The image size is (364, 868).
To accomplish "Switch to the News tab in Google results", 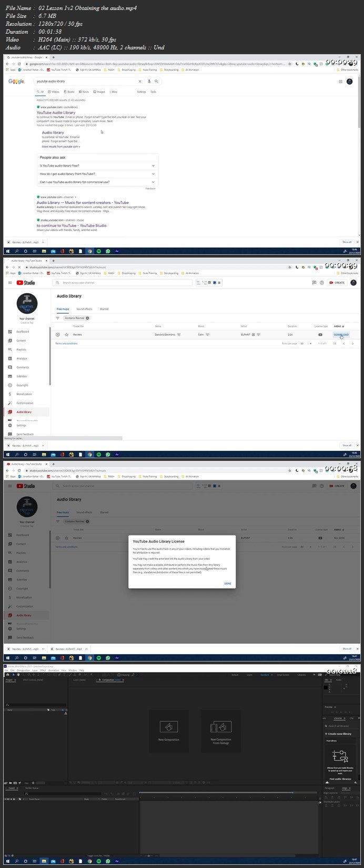I will click(84, 92).
